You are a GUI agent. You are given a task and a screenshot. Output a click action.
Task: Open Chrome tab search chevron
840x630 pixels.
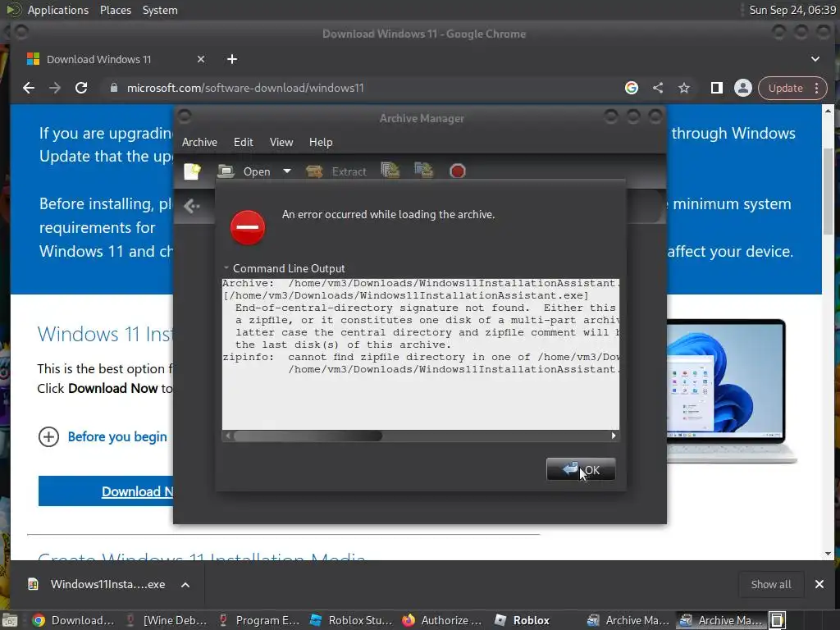815,59
